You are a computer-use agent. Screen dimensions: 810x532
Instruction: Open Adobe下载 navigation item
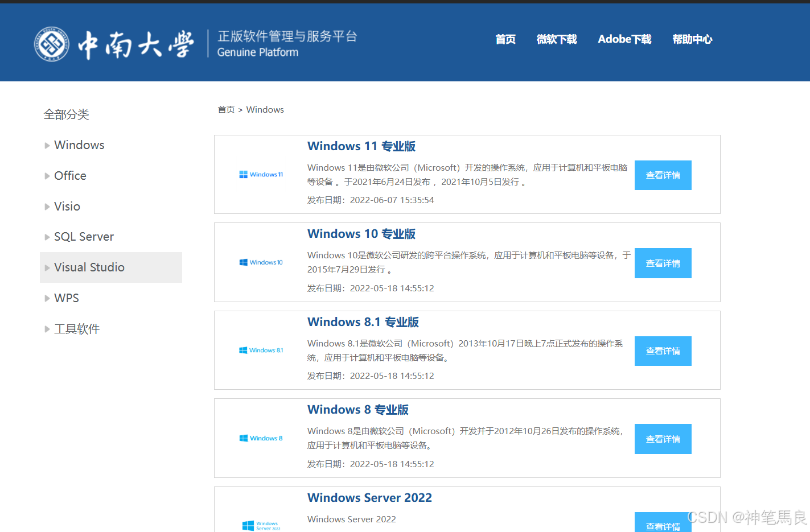click(x=624, y=39)
